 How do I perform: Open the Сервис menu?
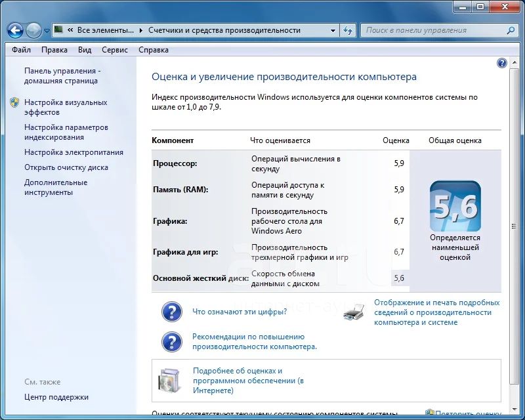point(114,50)
